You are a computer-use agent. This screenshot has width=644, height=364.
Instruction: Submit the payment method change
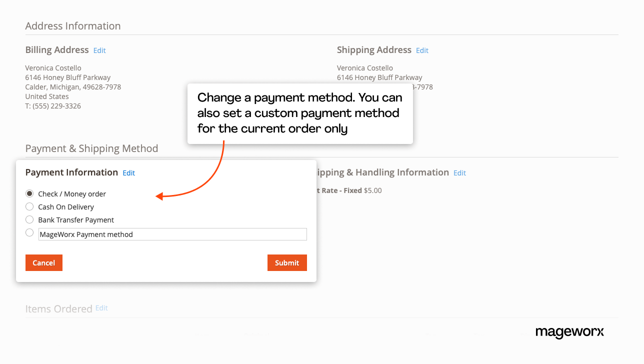point(287,262)
